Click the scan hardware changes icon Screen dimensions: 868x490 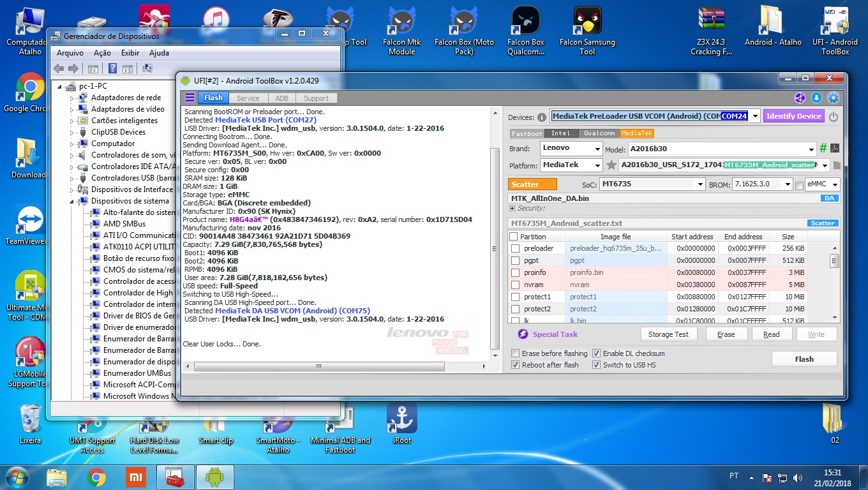(x=147, y=69)
